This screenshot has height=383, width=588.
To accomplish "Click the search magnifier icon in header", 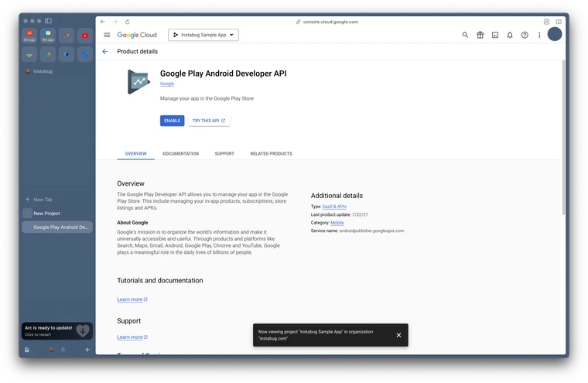I will [x=465, y=35].
